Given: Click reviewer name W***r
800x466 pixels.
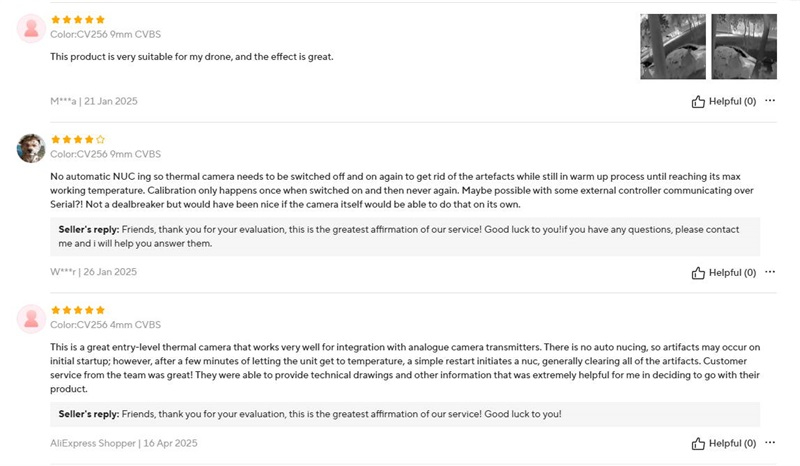Looking at the screenshot, I should pos(63,272).
